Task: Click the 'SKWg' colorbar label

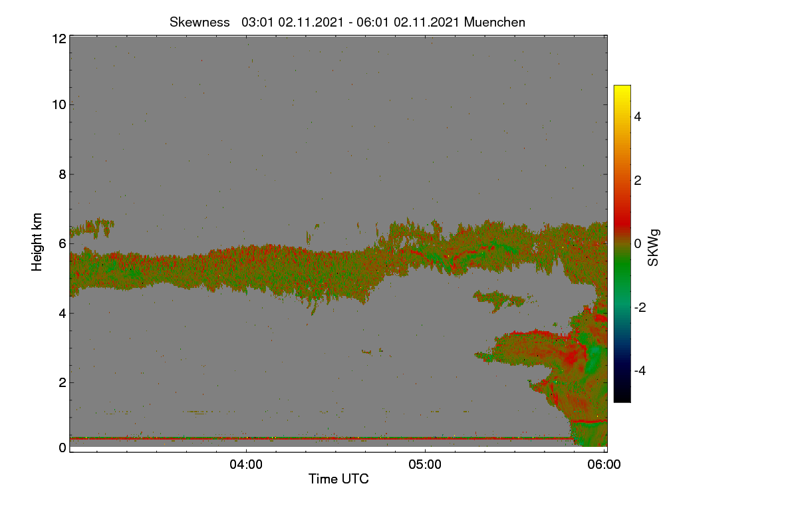Action: pos(653,247)
